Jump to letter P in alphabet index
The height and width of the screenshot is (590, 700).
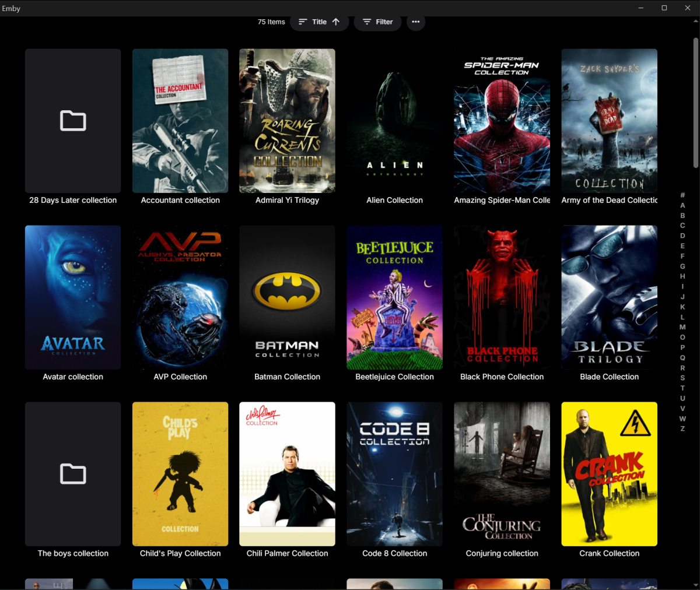pyautogui.click(x=682, y=347)
